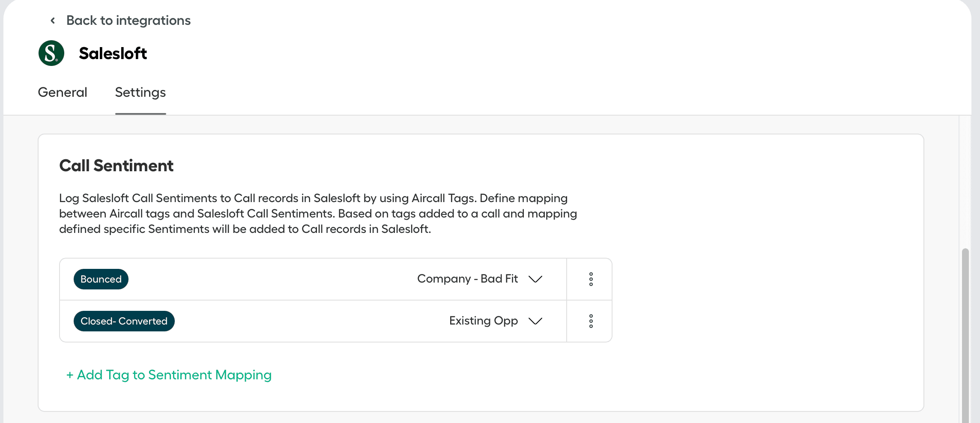Viewport: 980px width, 423px height.
Task: Click Add Tag to Sentiment Mapping
Action: click(174, 375)
